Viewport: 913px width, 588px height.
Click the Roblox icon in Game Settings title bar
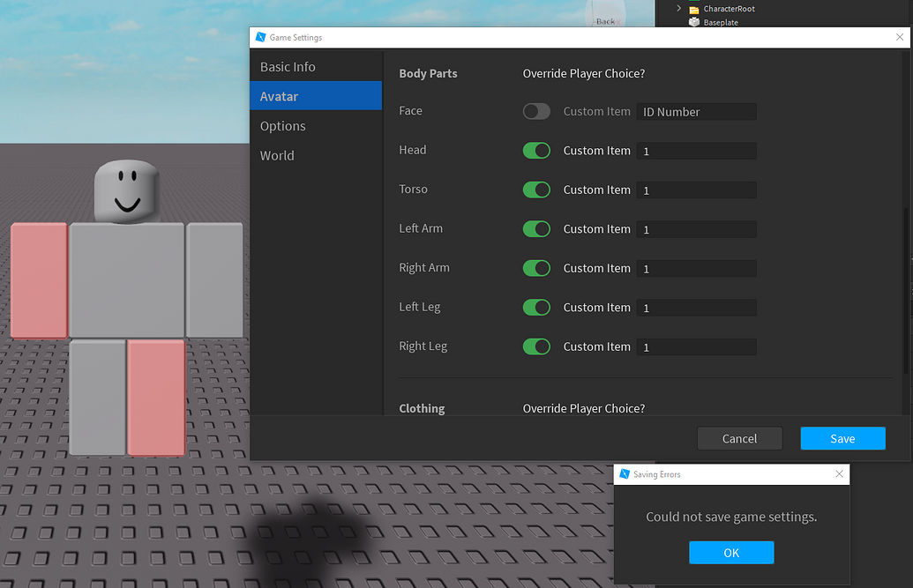260,37
